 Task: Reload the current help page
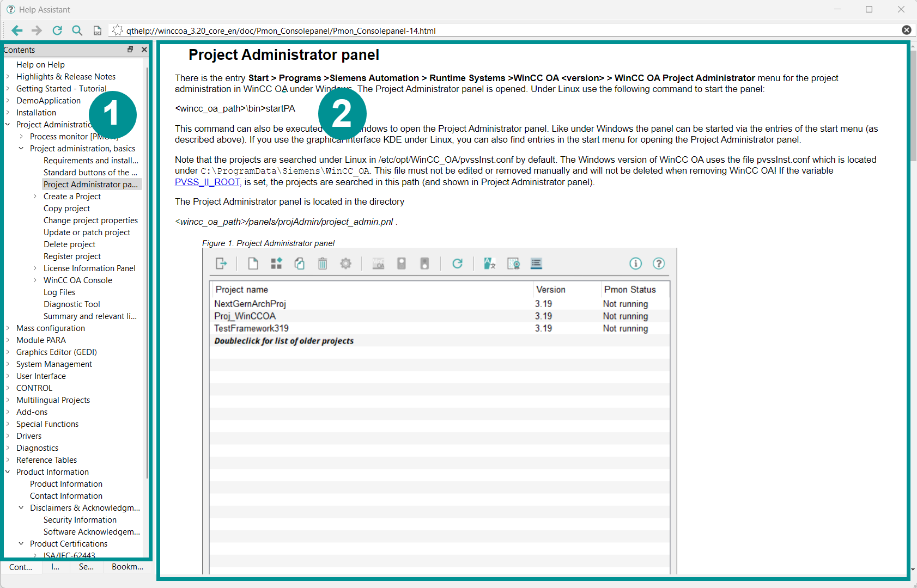click(57, 30)
